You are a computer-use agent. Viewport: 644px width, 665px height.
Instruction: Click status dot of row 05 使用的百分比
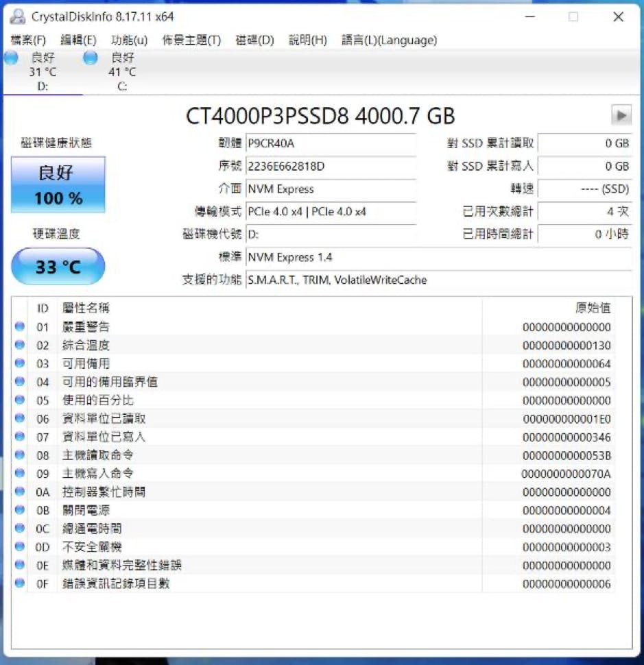point(19,400)
